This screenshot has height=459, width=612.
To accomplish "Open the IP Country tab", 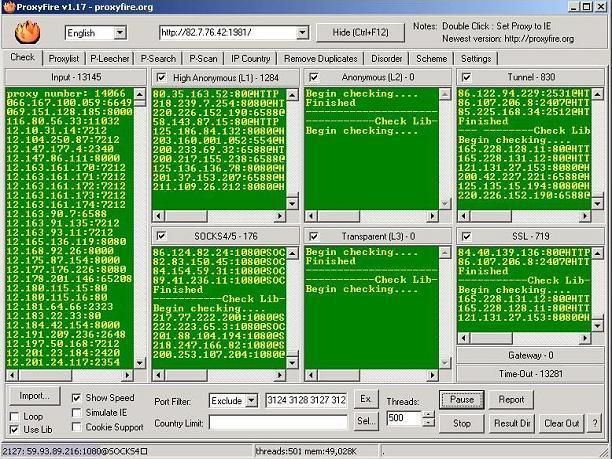I will point(251,59).
